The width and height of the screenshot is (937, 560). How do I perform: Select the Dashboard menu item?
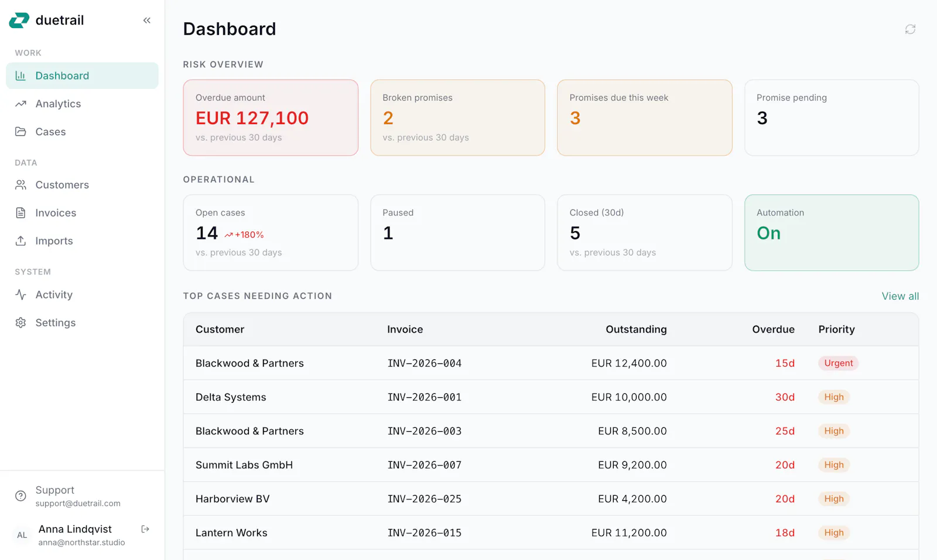coord(82,75)
